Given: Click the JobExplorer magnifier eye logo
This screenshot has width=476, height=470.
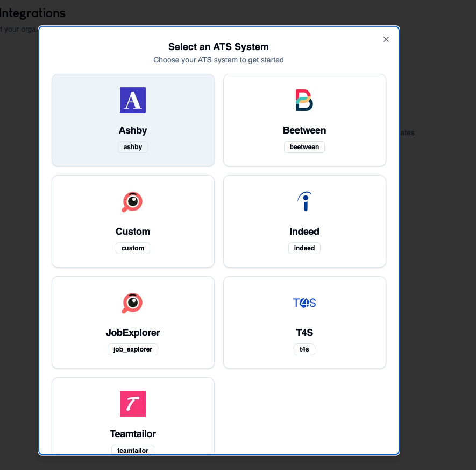Looking at the screenshot, I should pos(132,303).
